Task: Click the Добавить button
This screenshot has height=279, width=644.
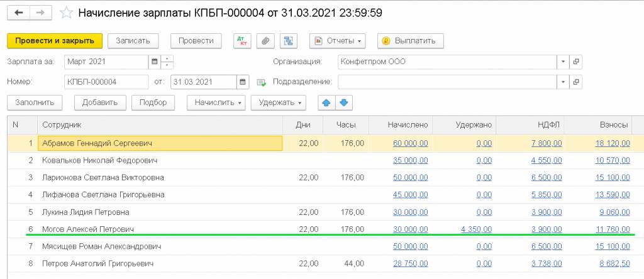Action: 100,102
